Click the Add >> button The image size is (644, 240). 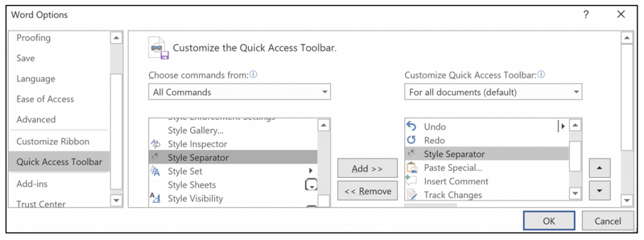pos(367,168)
